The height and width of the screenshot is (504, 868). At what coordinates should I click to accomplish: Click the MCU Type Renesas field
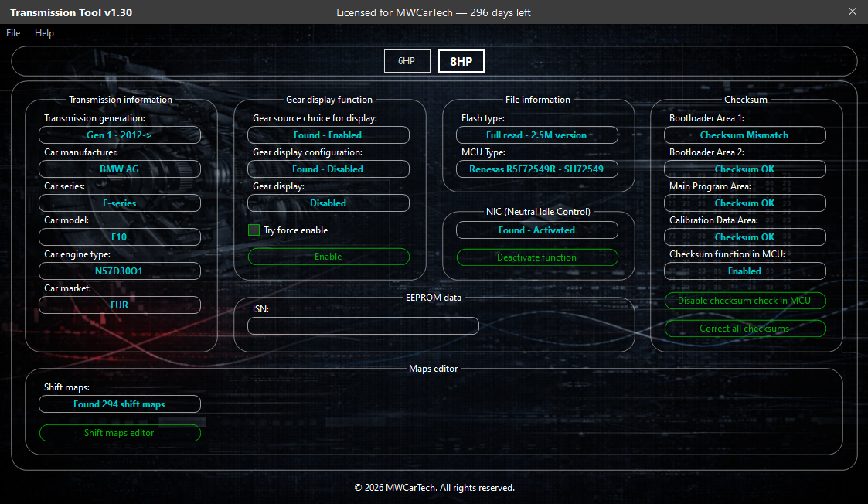tap(537, 169)
